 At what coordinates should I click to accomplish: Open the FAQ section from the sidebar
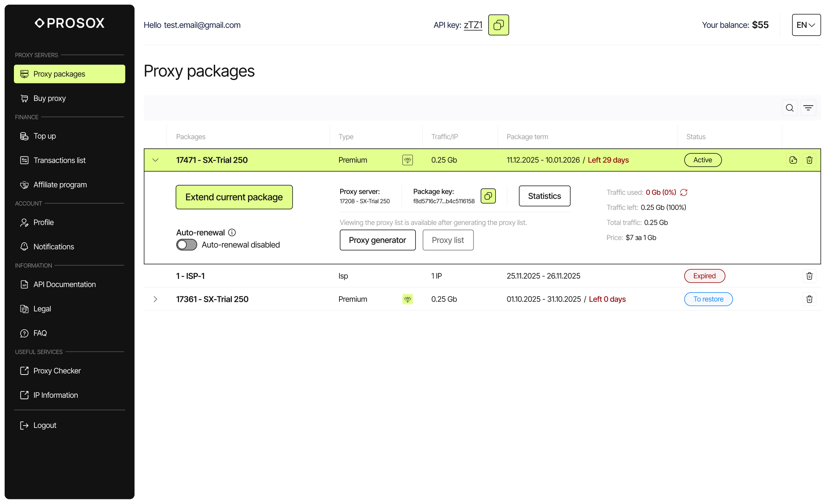(40, 333)
